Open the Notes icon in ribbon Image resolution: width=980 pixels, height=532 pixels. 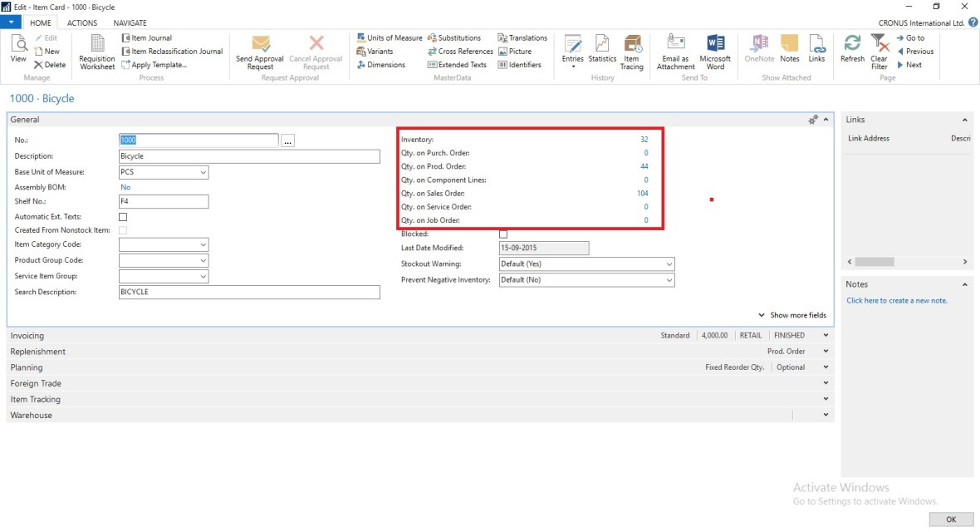click(x=790, y=46)
